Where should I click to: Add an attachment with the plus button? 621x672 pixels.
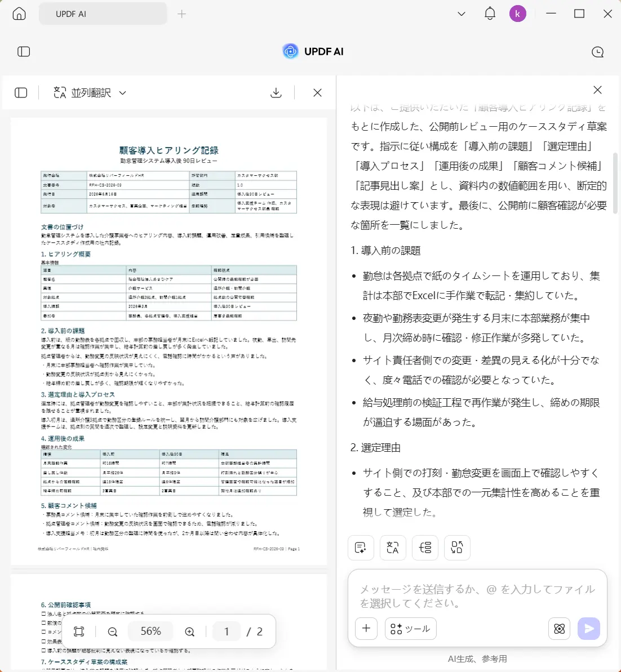click(366, 628)
